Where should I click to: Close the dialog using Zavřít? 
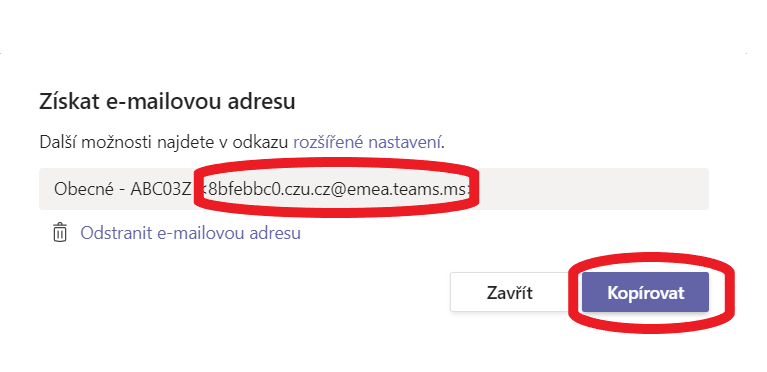(x=510, y=292)
